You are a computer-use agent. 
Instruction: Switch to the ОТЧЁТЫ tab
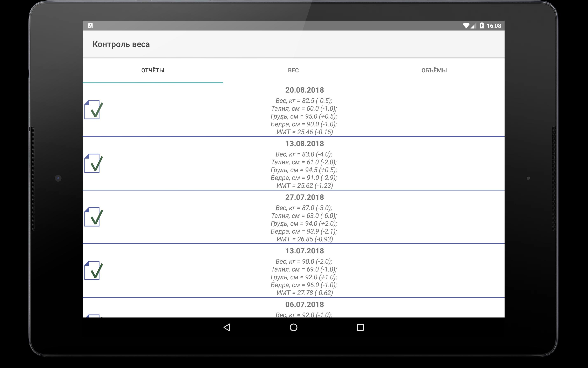pos(153,70)
